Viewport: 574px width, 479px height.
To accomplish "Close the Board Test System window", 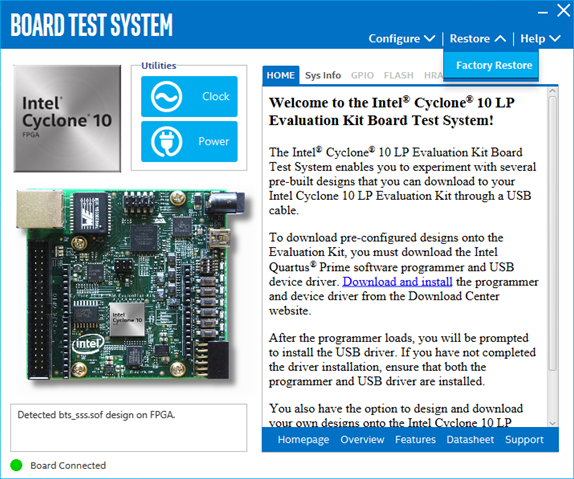I will (x=563, y=11).
